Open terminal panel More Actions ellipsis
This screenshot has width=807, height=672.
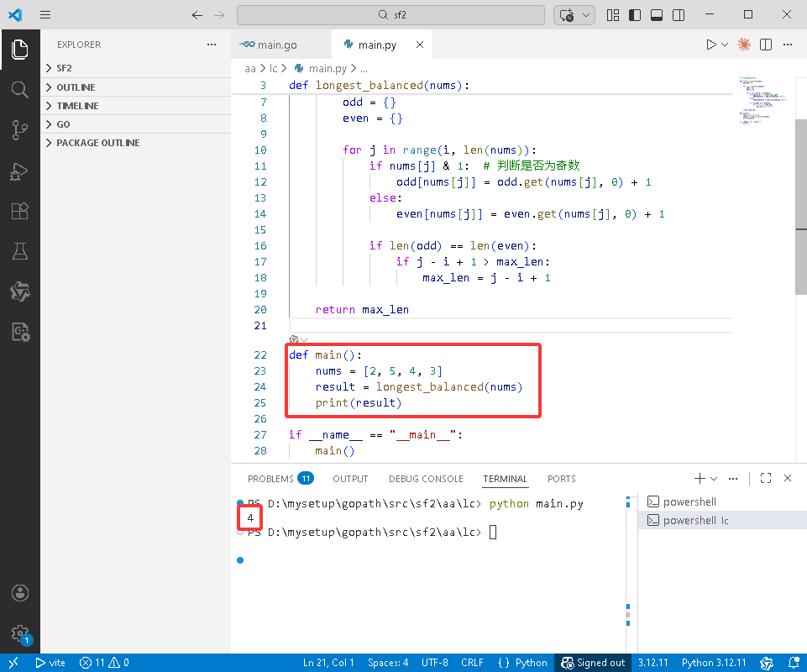tap(733, 479)
